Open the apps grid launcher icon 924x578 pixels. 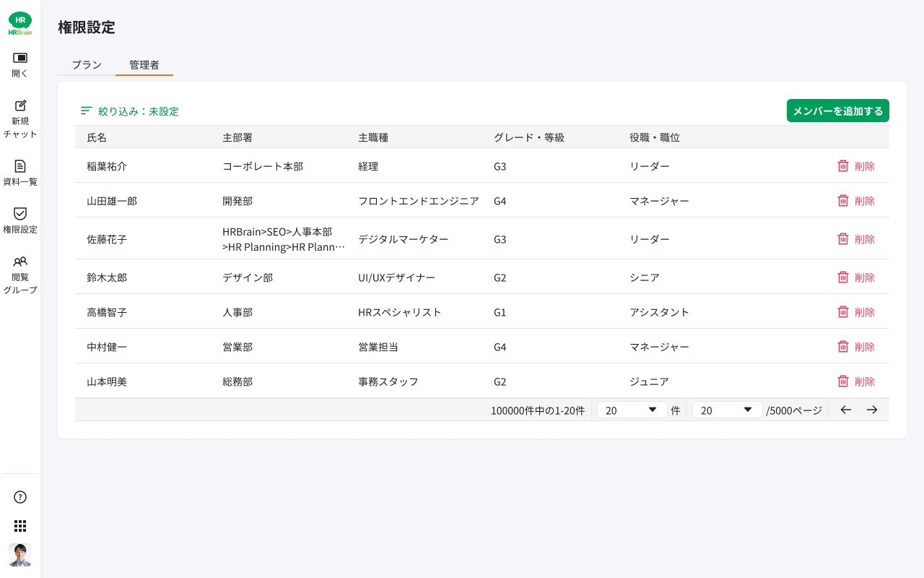(x=20, y=526)
